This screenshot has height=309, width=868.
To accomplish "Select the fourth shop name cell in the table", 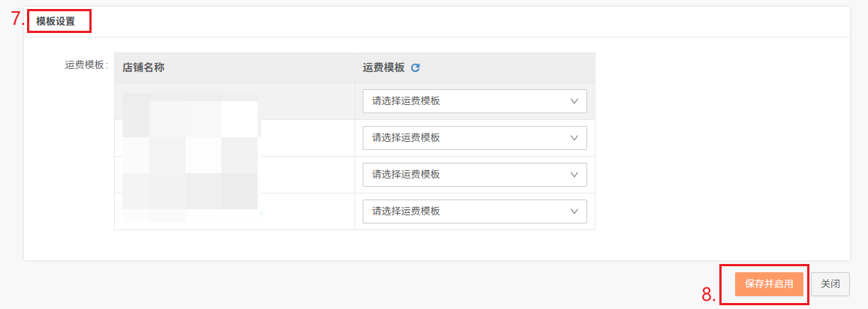I will (234, 211).
